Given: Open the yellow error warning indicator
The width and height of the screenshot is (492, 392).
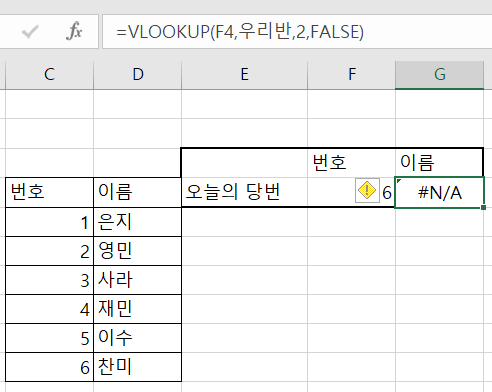Looking at the screenshot, I should point(367,191).
